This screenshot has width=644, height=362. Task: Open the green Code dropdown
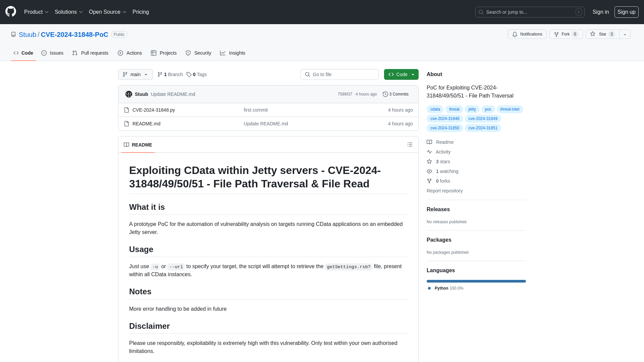coord(401,74)
